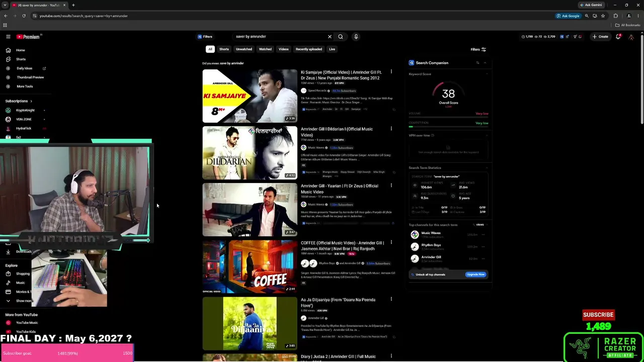Collapse the Search Companion panel

tap(485, 63)
